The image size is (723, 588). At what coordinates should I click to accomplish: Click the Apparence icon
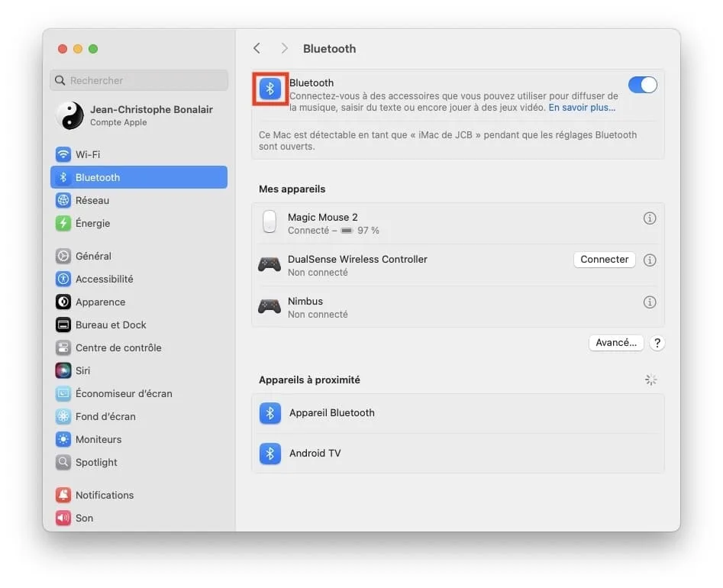tap(63, 302)
